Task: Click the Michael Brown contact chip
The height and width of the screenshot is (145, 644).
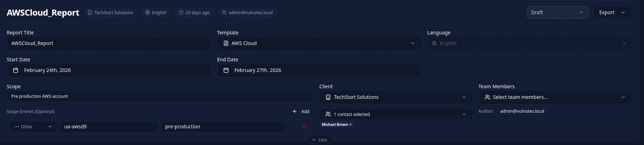Action: pos(336,124)
